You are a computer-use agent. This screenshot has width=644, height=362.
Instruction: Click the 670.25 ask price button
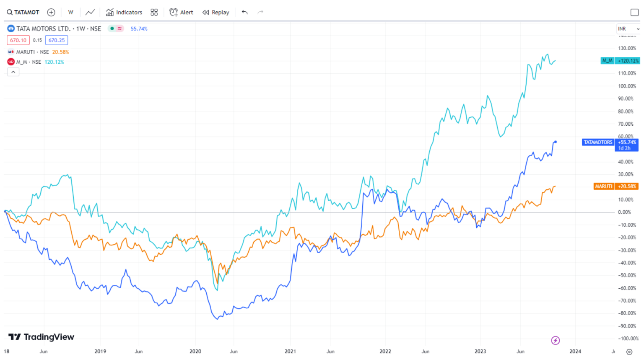click(56, 40)
